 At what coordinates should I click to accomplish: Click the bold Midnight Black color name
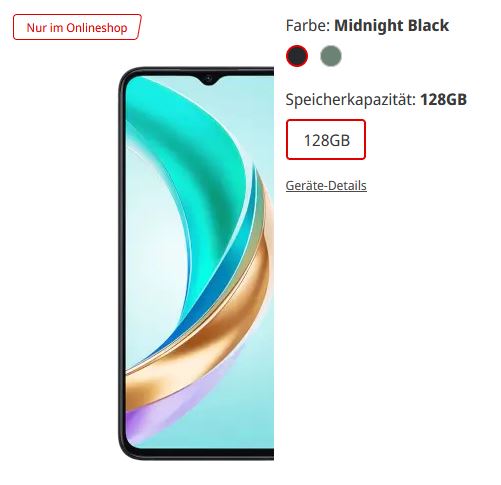point(392,26)
